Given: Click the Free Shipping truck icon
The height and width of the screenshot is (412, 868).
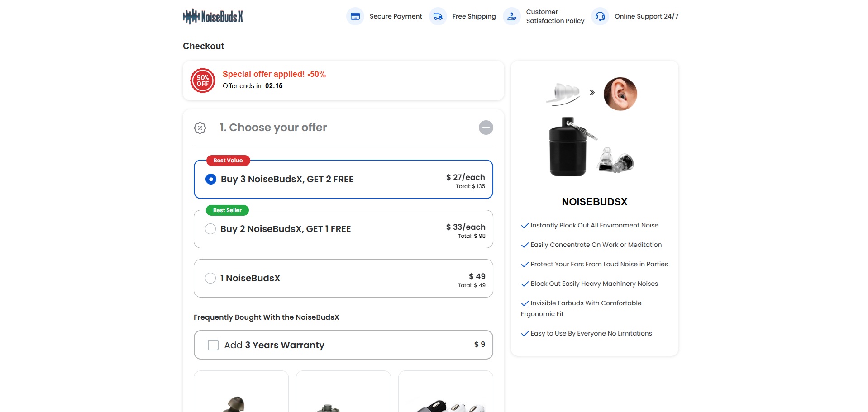Looking at the screenshot, I should [x=438, y=17].
